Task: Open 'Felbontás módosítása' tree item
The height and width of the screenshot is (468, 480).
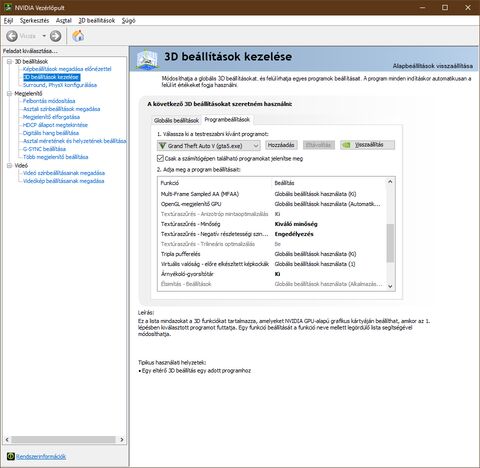Action: (49, 101)
